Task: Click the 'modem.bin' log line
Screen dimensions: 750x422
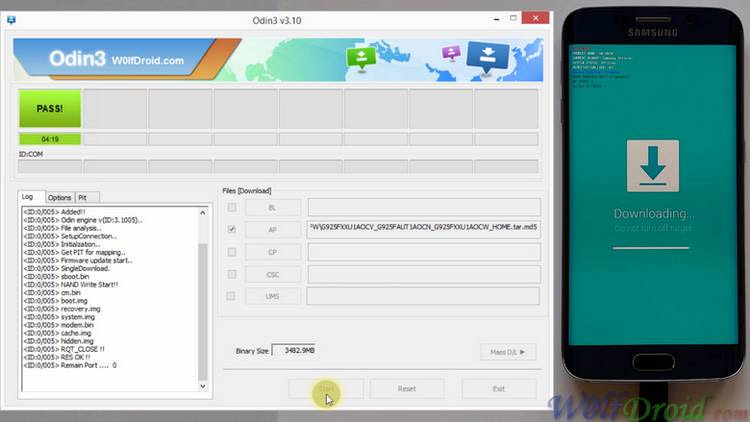Action: [x=59, y=325]
